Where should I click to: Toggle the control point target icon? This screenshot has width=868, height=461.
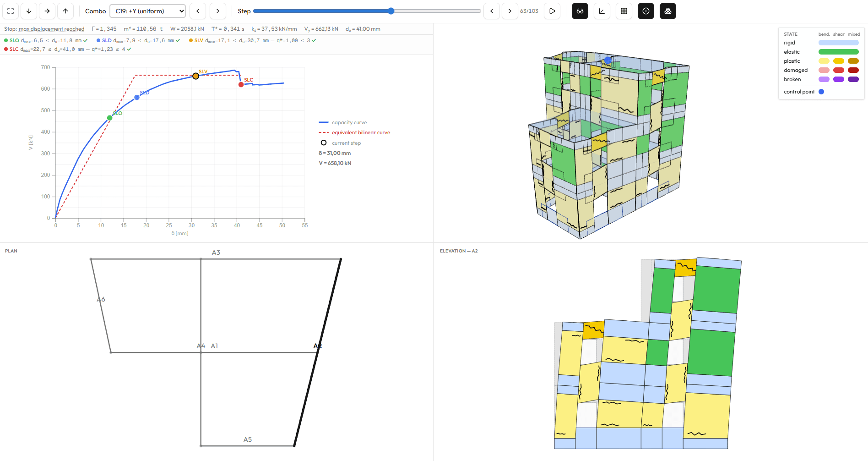(646, 11)
